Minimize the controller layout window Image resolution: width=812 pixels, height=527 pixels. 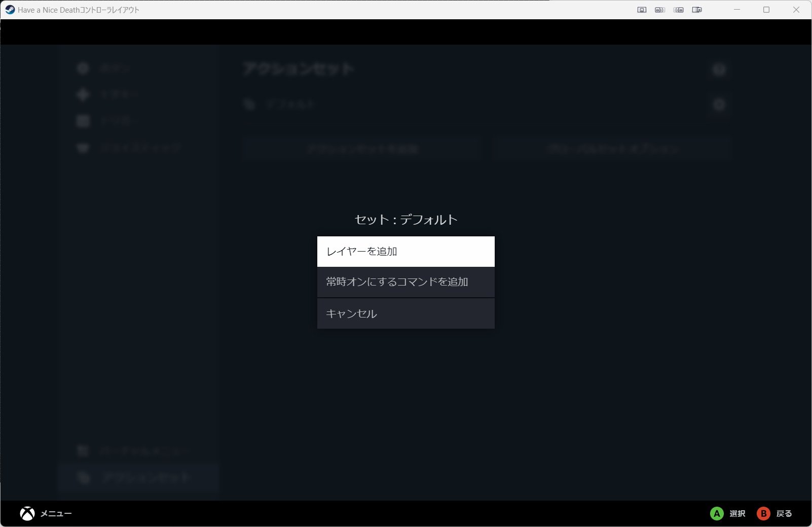click(x=737, y=10)
